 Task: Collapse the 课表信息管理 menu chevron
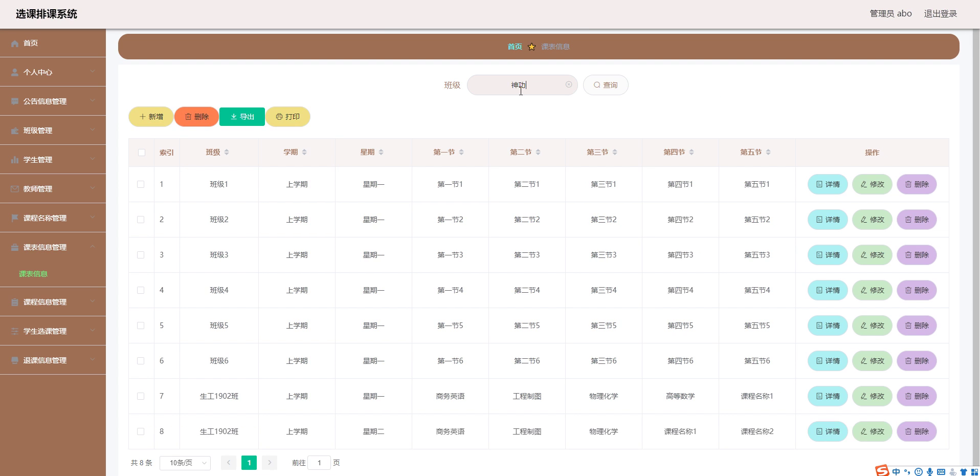[x=93, y=247]
